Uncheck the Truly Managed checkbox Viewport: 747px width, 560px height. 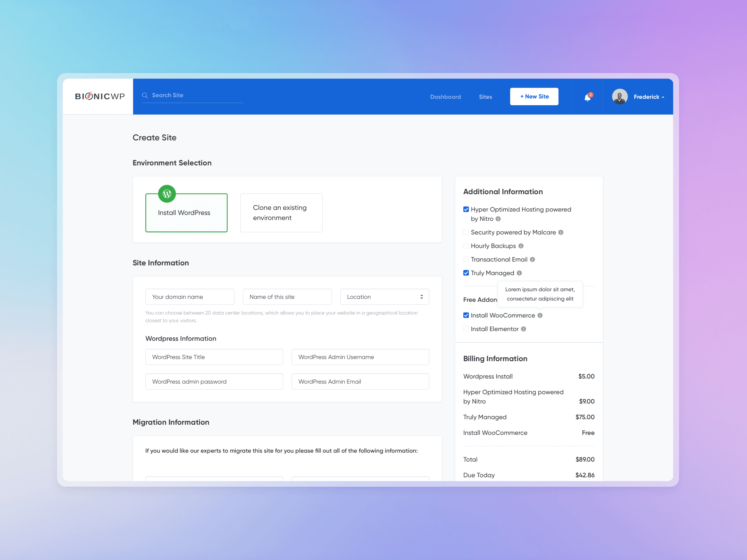tap(466, 273)
